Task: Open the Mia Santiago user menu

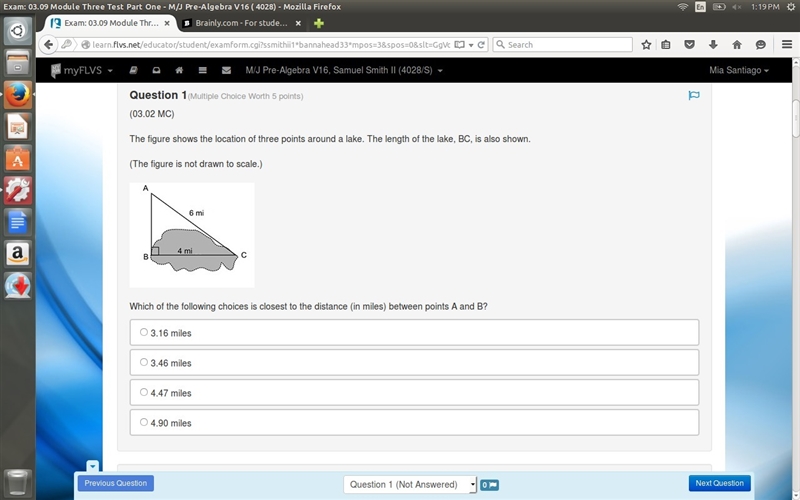Action: point(738,70)
